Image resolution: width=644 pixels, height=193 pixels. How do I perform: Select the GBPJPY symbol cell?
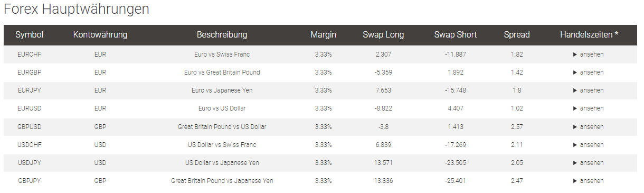30,181
